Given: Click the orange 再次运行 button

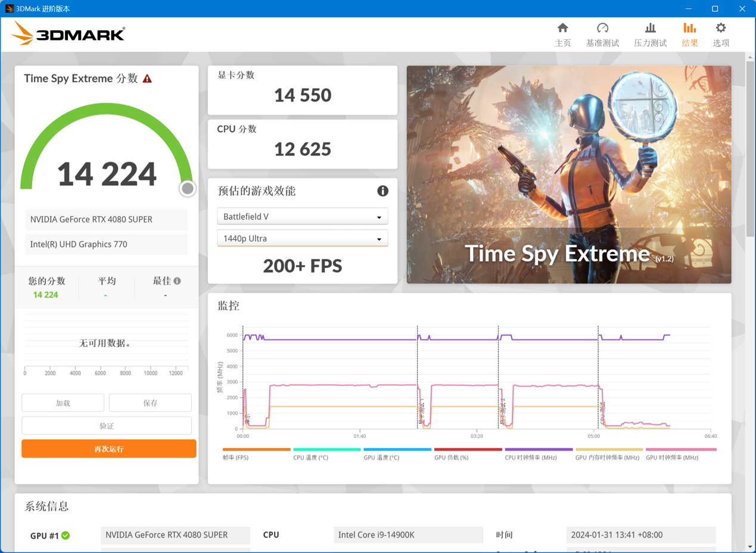Looking at the screenshot, I should point(108,448).
